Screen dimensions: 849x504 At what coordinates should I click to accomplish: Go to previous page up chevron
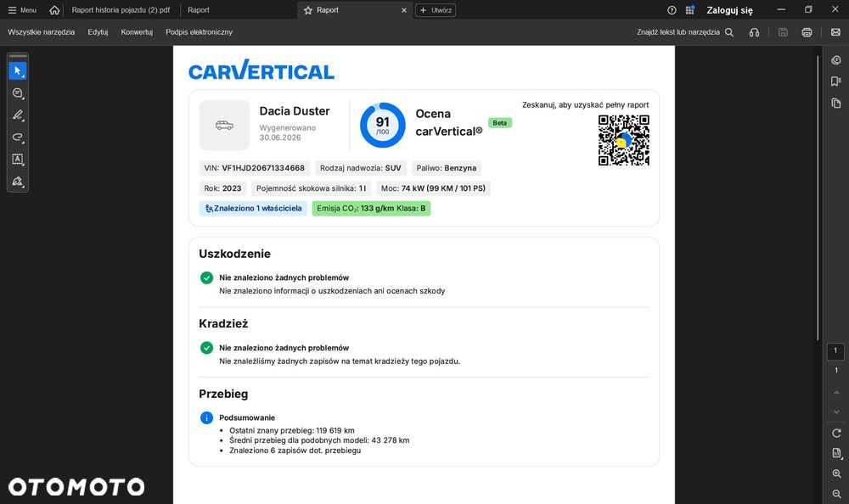(836, 393)
